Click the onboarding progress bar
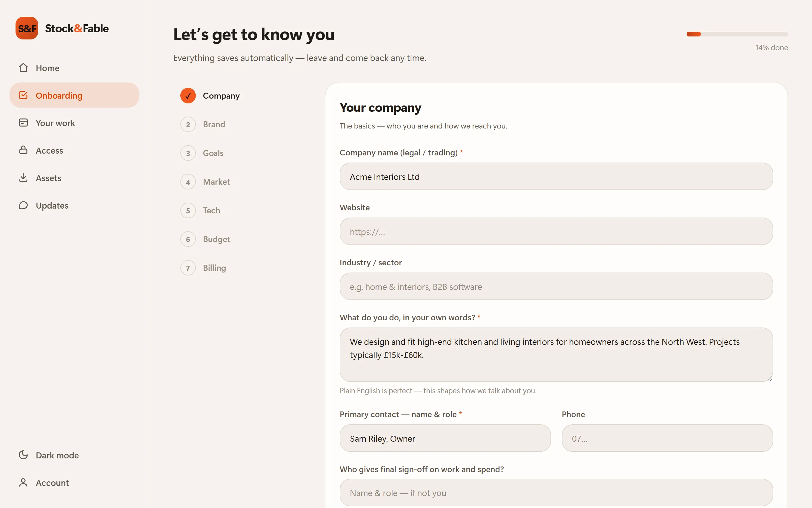812x508 pixels. pyautogui.click(x=737, y=34)
